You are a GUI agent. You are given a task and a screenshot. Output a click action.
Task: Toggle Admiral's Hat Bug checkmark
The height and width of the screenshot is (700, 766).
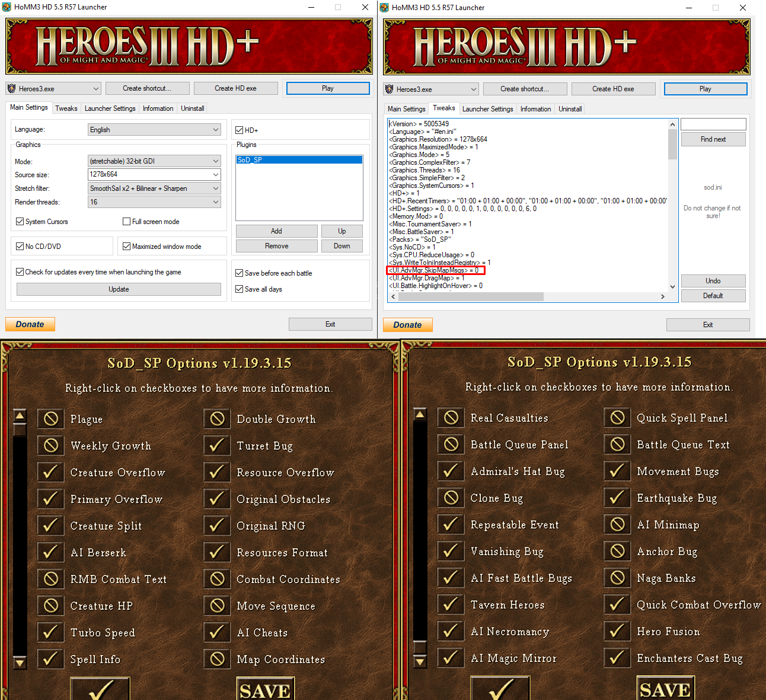coord(451,471)
